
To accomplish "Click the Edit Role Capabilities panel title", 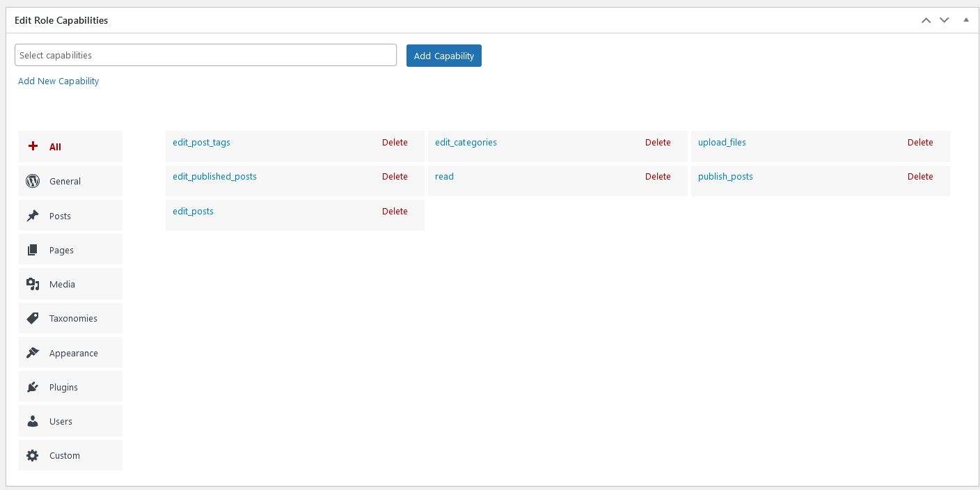I will [61, 20].
